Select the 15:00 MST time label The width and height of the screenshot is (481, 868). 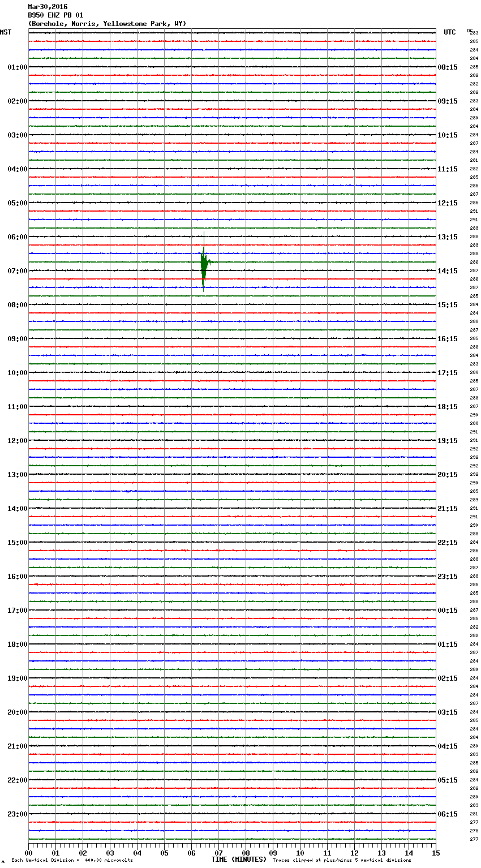[x=17, y=543]
